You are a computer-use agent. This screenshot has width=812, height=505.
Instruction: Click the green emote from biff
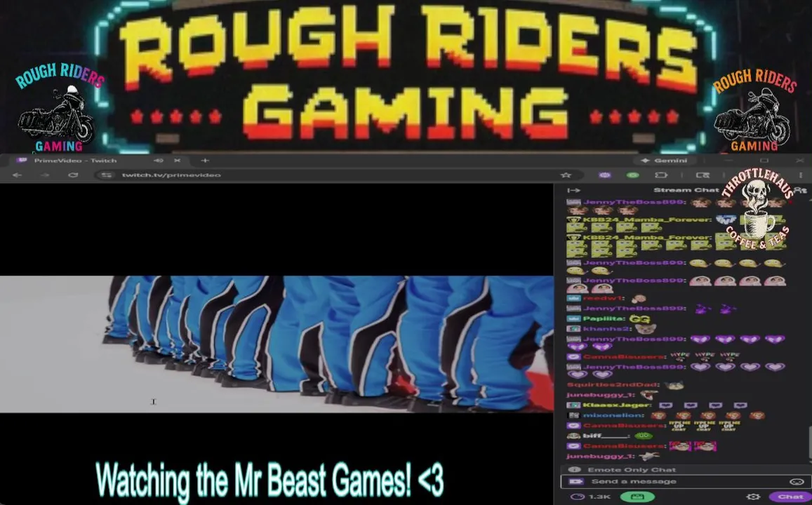643,436
